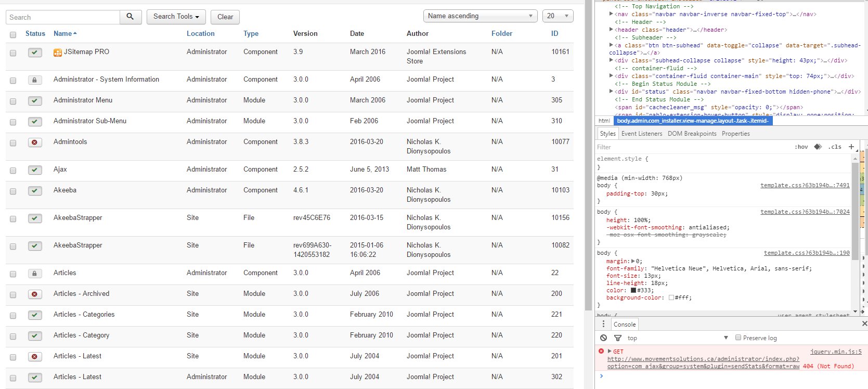Open the console context top dropdown
Image resolution: width=868 pixels, height=389 pixels.
(678, 338)
